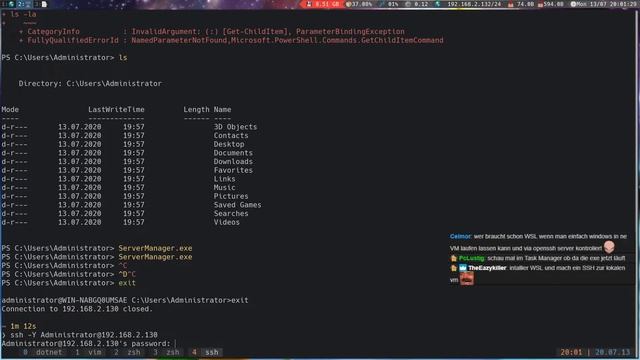This screenshot has width=640, height=360.
Task: Click the 'Desktop' directory name
Action: pos(229,144)
